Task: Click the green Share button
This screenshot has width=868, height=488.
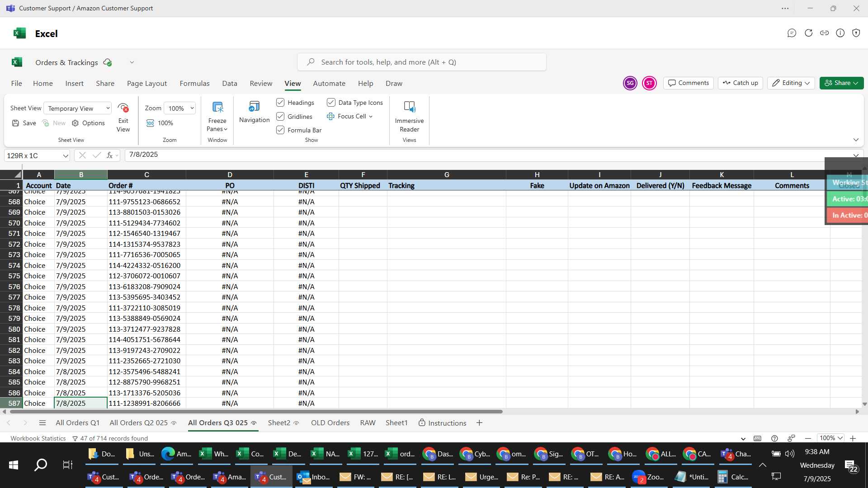Action: click(x=841, y=83)
